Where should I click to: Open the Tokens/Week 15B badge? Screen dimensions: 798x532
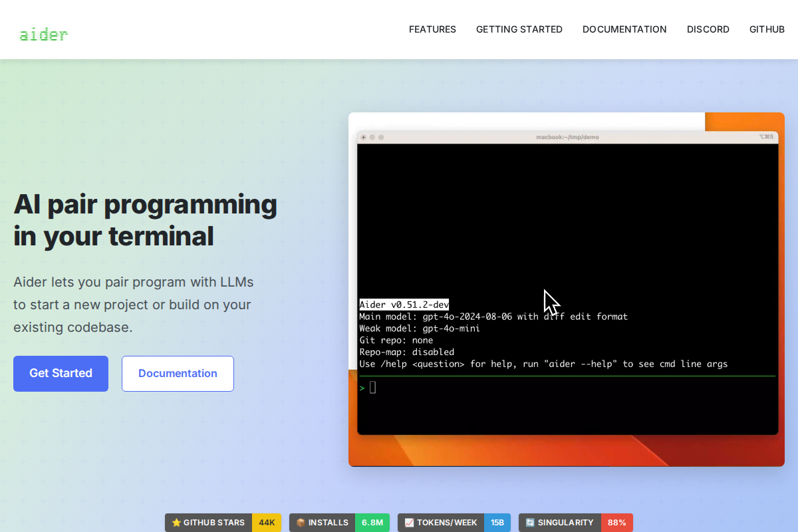click(454, 523)
